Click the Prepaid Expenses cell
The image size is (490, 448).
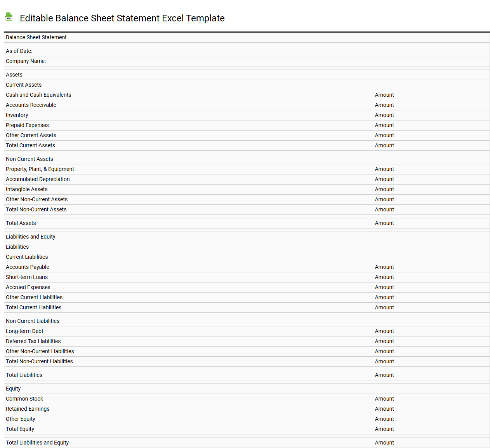(x=27, y=125)
